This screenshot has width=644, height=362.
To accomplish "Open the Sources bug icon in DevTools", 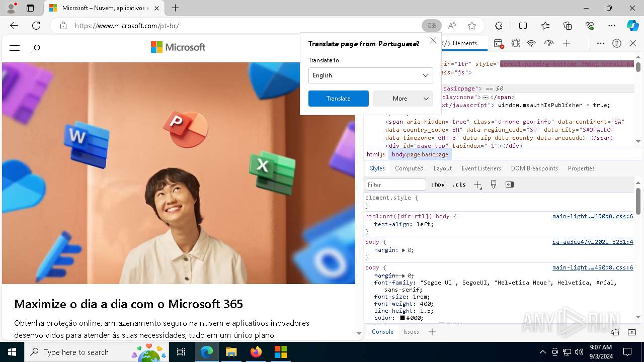I will tap(516, 44).
